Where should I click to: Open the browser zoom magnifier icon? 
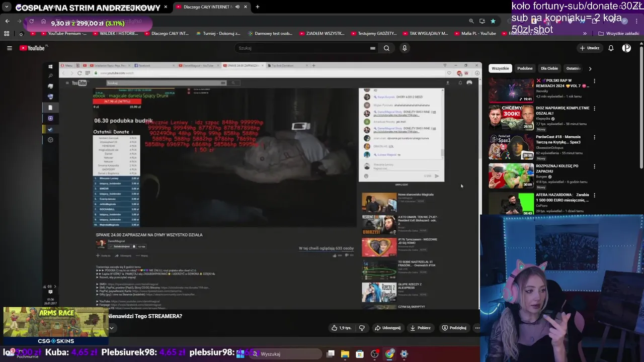coord(471,21)
